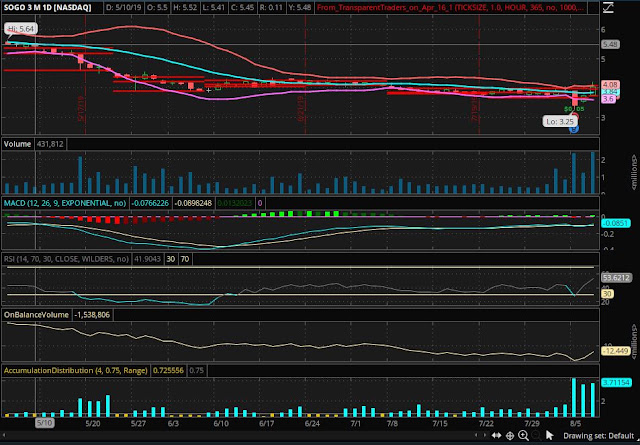This screenshot has height=445, width=640.
Task: Click the OnBalanceVolume value -1,538,806
Action: point(93,315)
